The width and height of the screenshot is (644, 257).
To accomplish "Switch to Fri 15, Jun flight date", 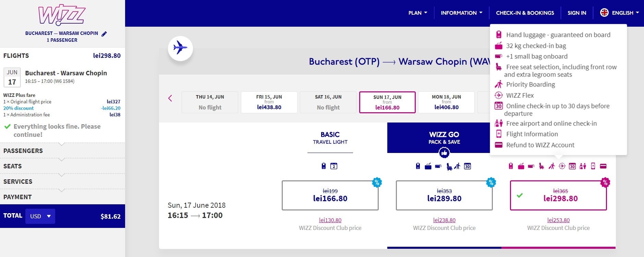I will 269,102.
